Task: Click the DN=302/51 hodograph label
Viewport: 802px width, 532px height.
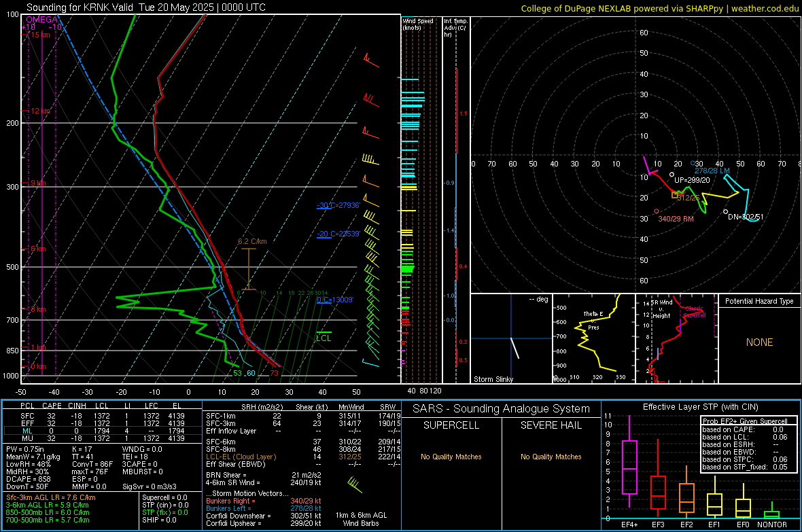Action: pos(745,217)
